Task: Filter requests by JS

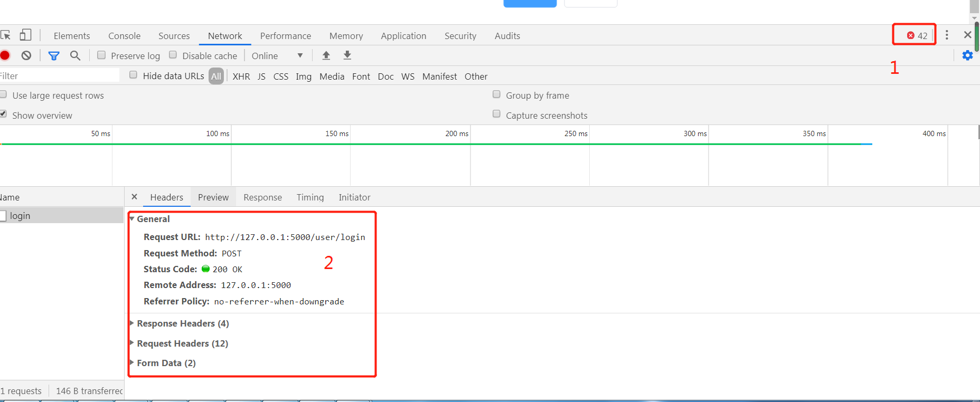Action: tap(262, 76)
